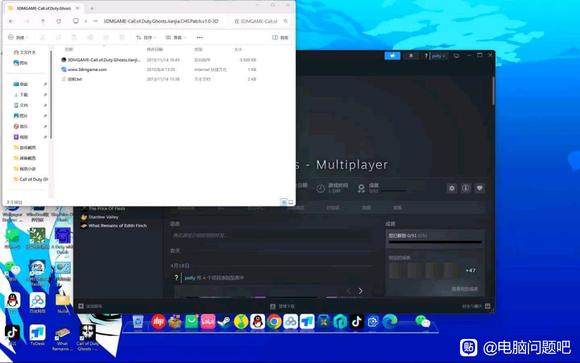This screenshot has height=363, width=580.
Task: Open the three-dots more options menu
Action: 200,37
